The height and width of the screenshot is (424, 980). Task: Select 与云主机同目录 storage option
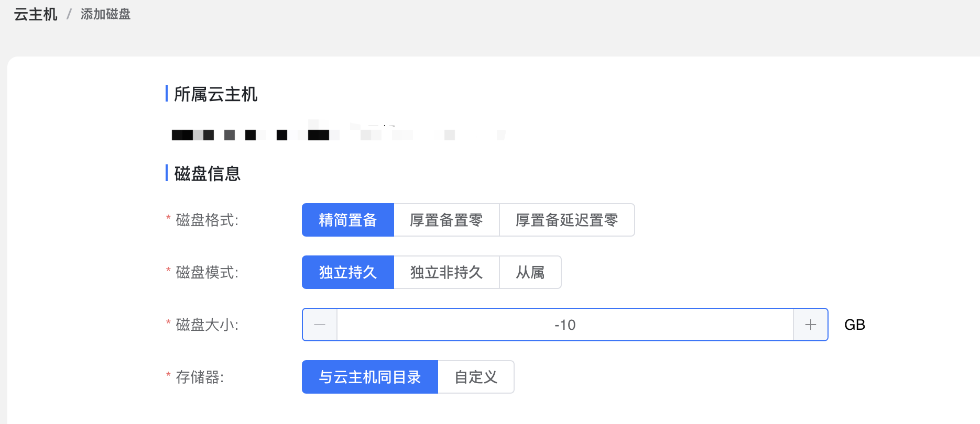click(370, 377)
